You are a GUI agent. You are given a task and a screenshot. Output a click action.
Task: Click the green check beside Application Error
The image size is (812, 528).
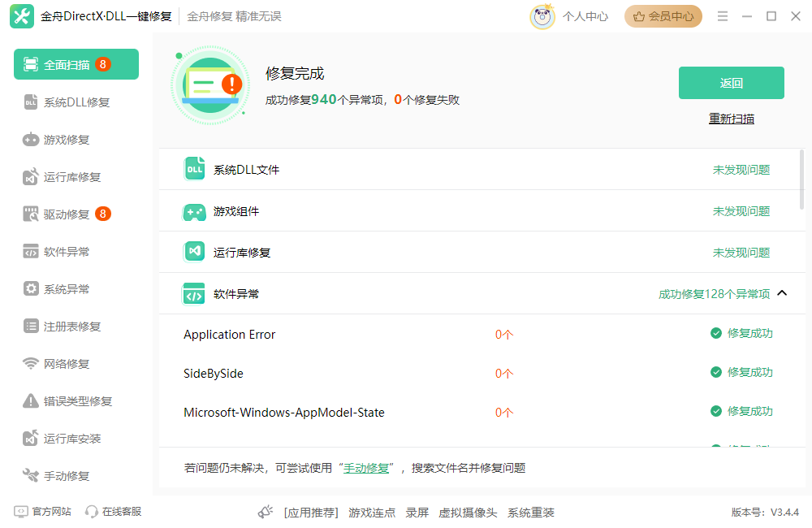(716, 333)
